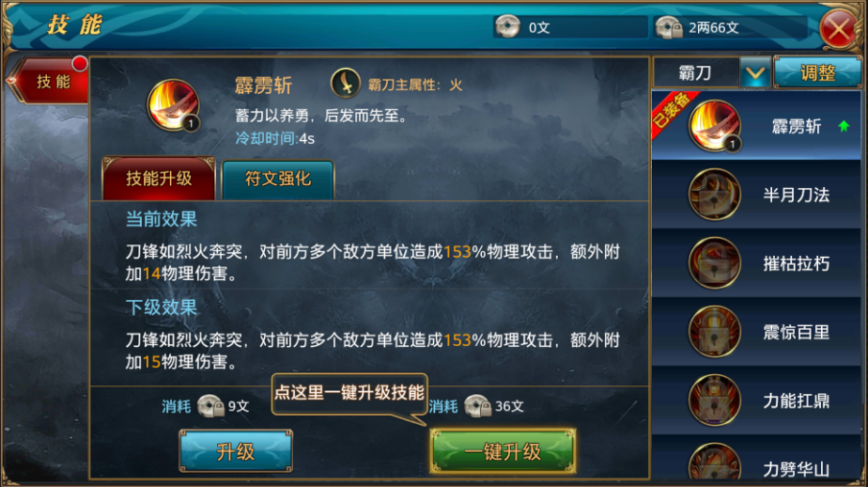868x487 pixels.
Task: Click the large 霹雳斩 skill portrait
Action: coord(173,105)
